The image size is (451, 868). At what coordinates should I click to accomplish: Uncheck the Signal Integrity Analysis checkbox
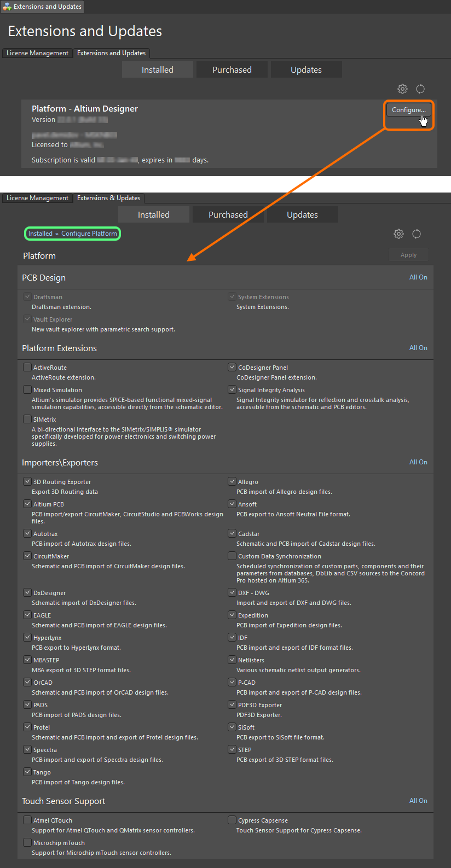click(232, 389)
